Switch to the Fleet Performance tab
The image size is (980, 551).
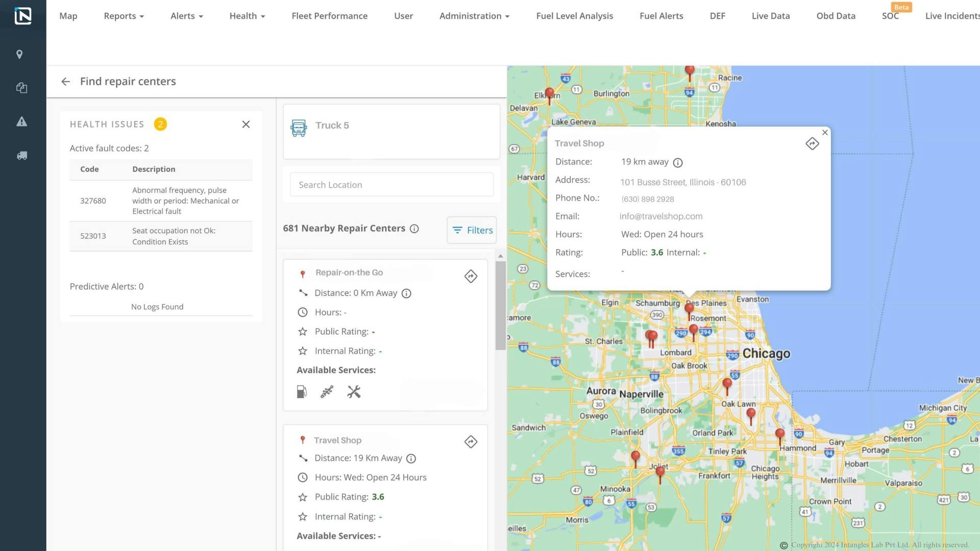[x=329, y=16]
